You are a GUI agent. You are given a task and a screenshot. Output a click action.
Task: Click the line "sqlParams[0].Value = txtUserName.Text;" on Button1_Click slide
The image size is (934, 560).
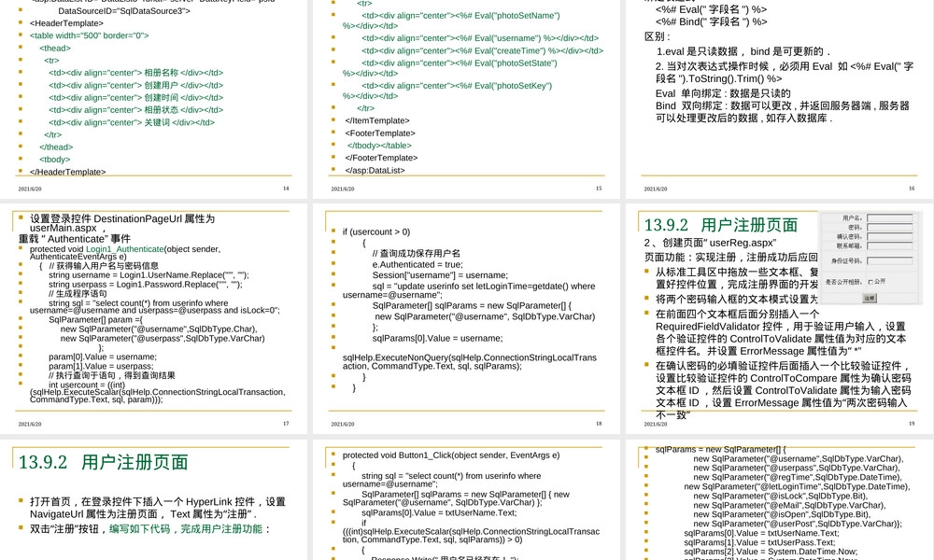[439, 513]
